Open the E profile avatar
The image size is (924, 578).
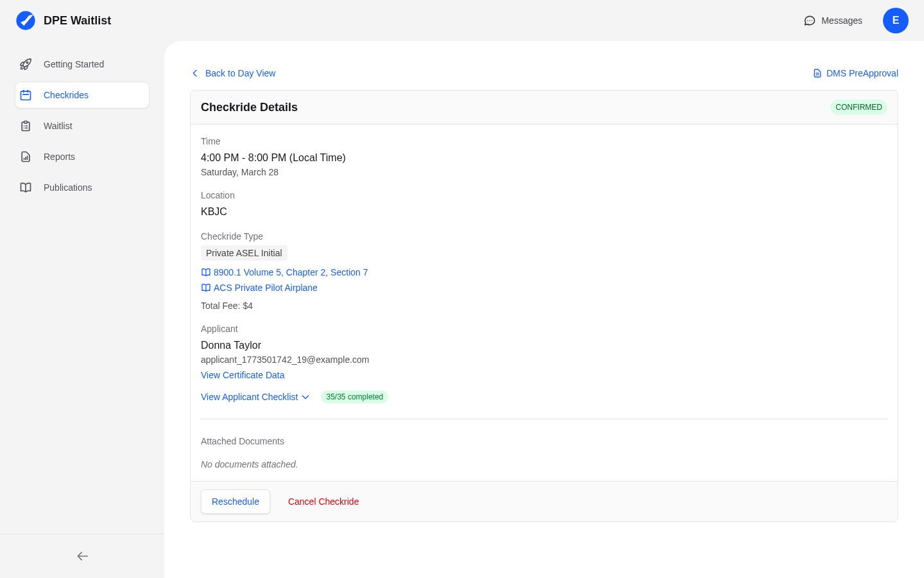(x=896, y=21)
